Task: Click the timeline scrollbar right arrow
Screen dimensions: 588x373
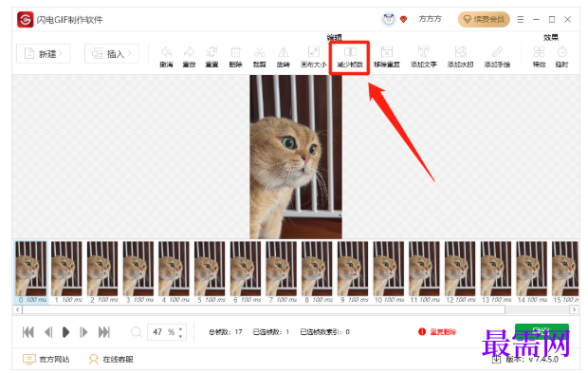Action: point(574,310)
